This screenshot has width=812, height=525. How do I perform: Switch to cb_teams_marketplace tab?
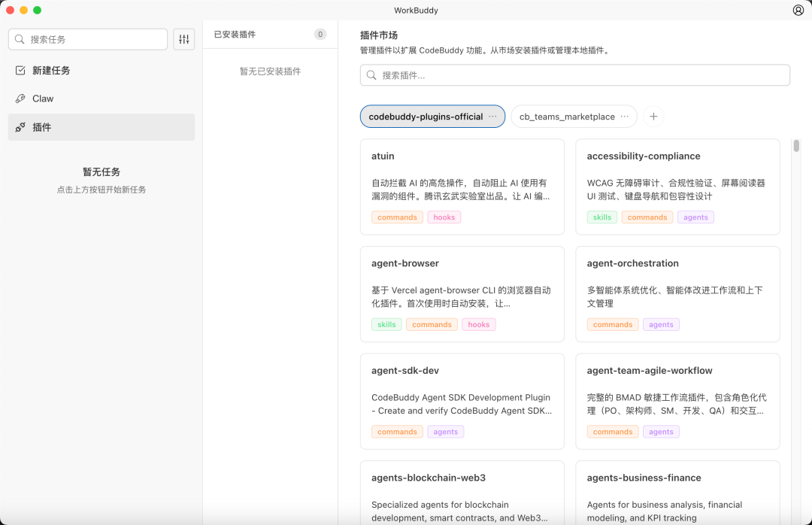coord(574,117)
